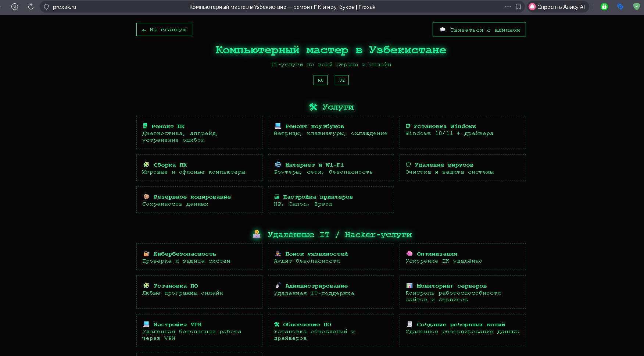Click the speech bubble icon in contact button
Image resolution: width=644 pixels, height=356 pixels.
pyautogui.click(x=443, y=29)
